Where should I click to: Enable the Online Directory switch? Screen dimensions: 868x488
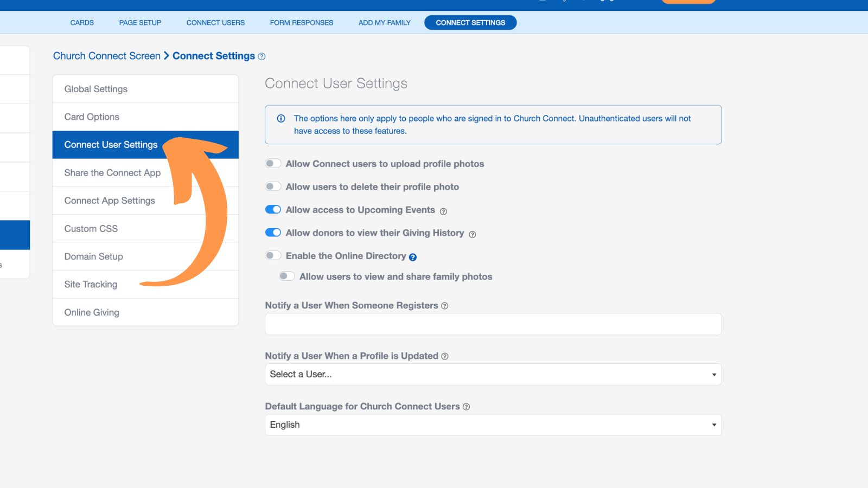coord(273,255)
